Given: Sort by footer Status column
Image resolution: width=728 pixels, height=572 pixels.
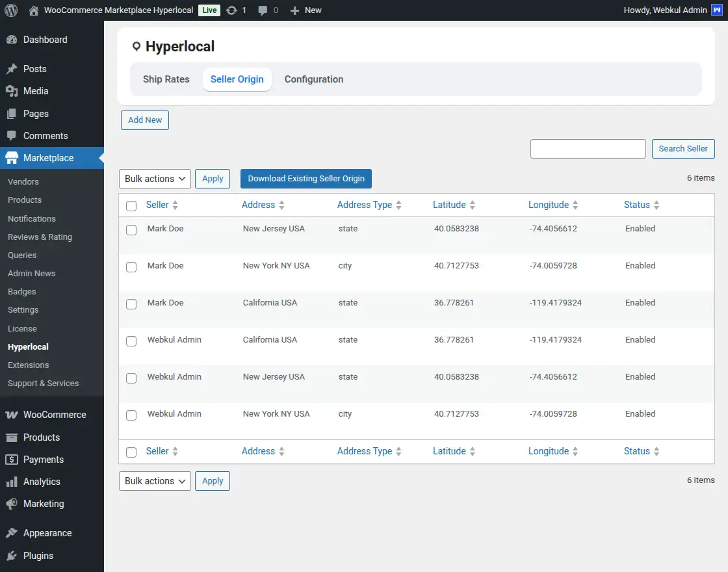Looking at the screenshot, I should click(x=641, y=451).
